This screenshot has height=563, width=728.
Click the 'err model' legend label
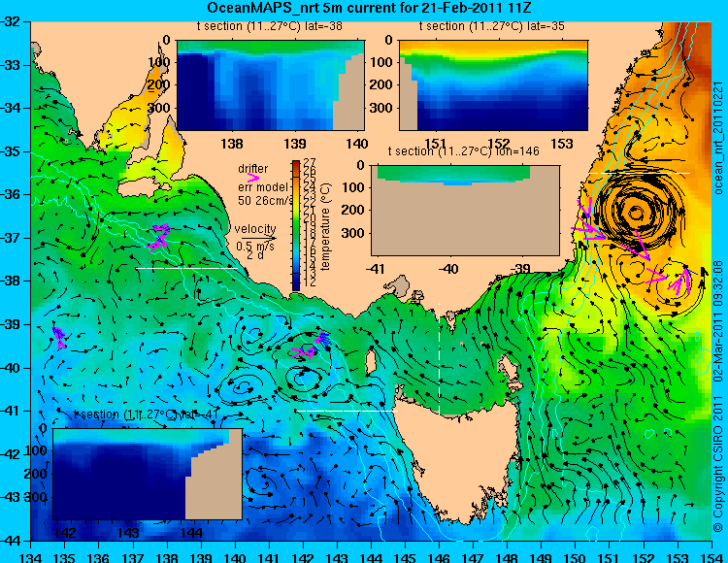pos(263,187)
